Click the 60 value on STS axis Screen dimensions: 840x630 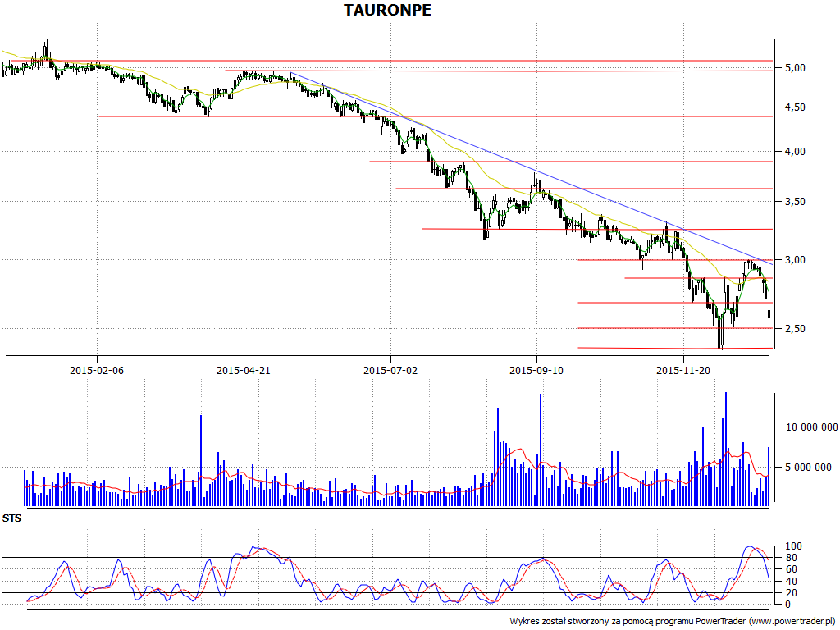[x=791, y=569]
